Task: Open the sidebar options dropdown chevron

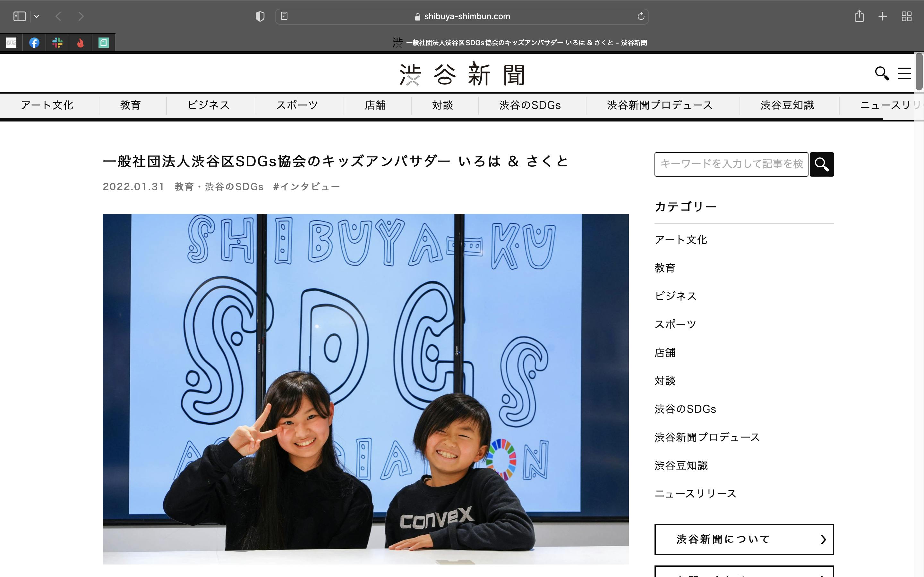Action: click(x=37, y=16)
